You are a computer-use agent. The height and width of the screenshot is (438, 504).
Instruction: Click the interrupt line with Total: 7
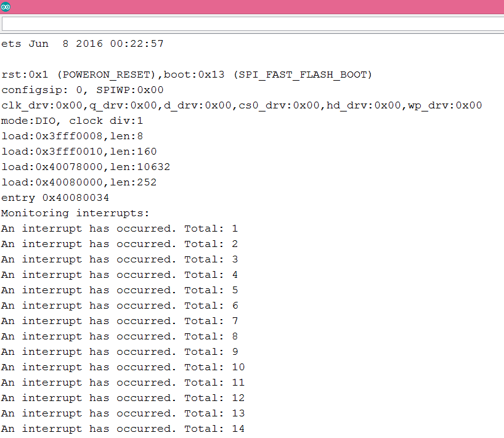(x=120, y=322)
